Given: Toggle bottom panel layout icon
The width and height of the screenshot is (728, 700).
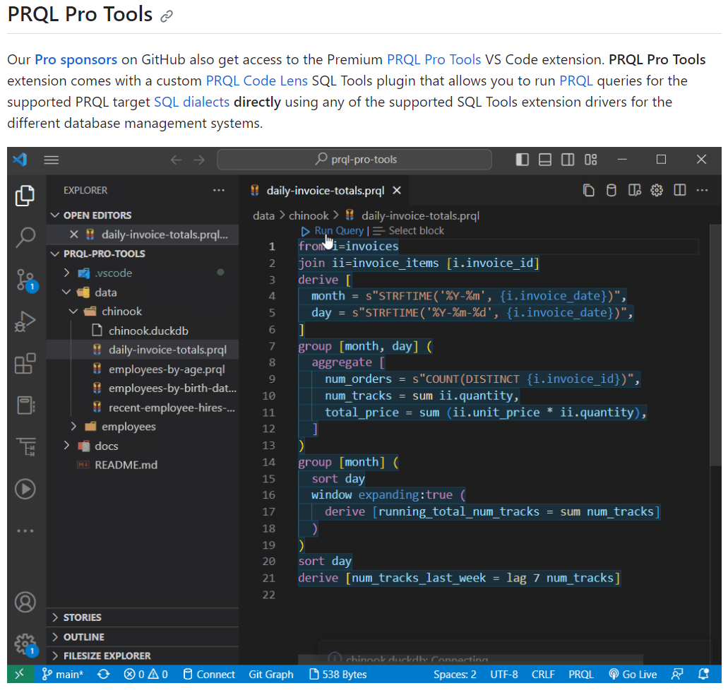Looking at the screenshot, I should (x=545, y=160).
